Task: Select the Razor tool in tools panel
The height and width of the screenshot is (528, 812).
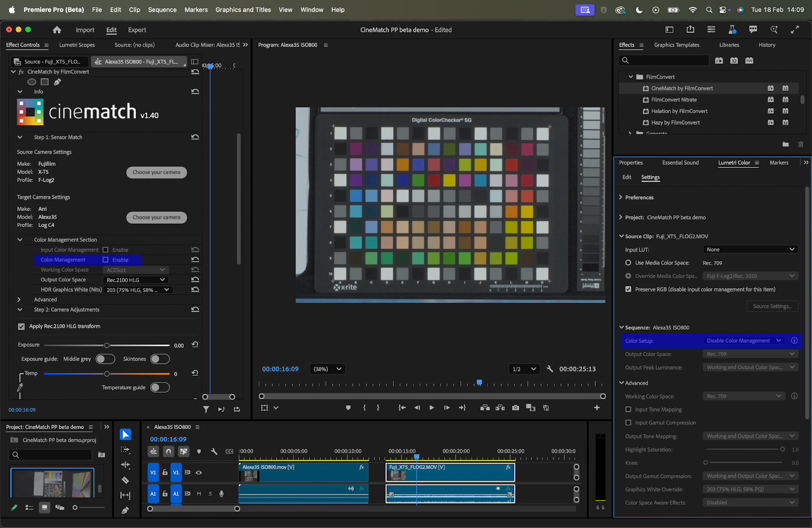Action: coord(125,480)
